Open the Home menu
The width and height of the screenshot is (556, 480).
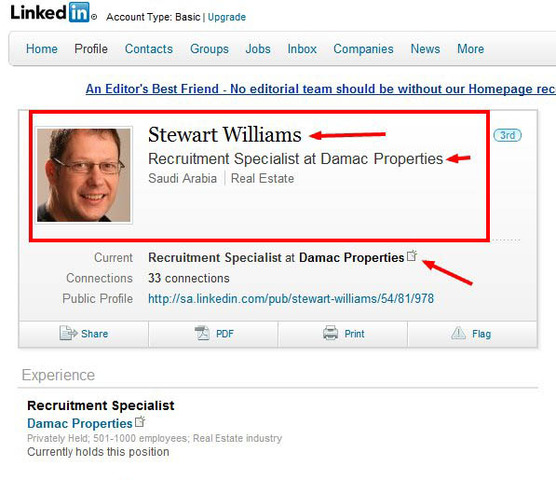pyautogui.click(x=42, y=49)
